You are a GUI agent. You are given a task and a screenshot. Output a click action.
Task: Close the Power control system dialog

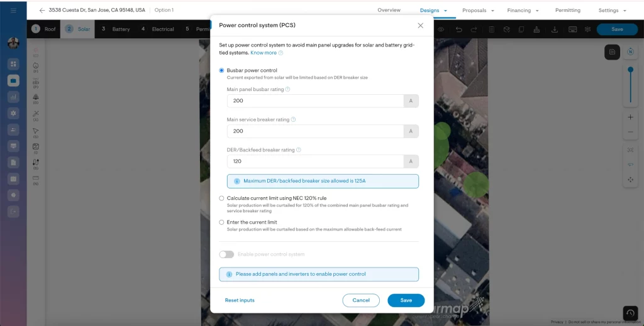coord(420,26)
